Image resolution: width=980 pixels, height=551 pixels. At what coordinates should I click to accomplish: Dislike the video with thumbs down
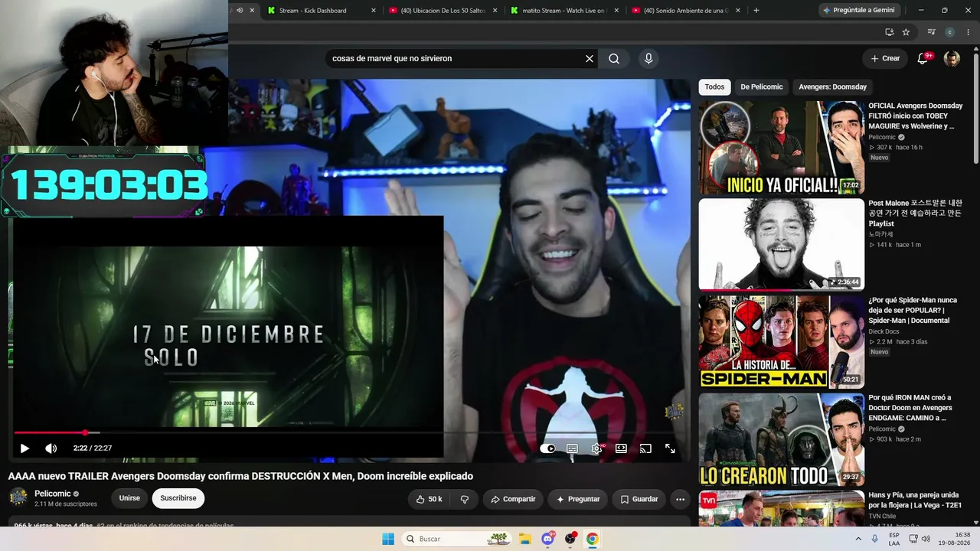pos(464,499)
